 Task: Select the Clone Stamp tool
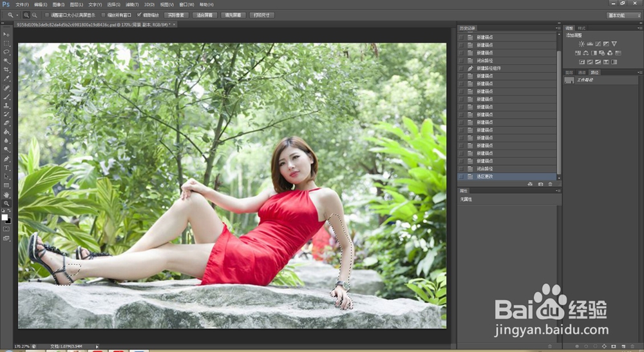tap(6, 106)
